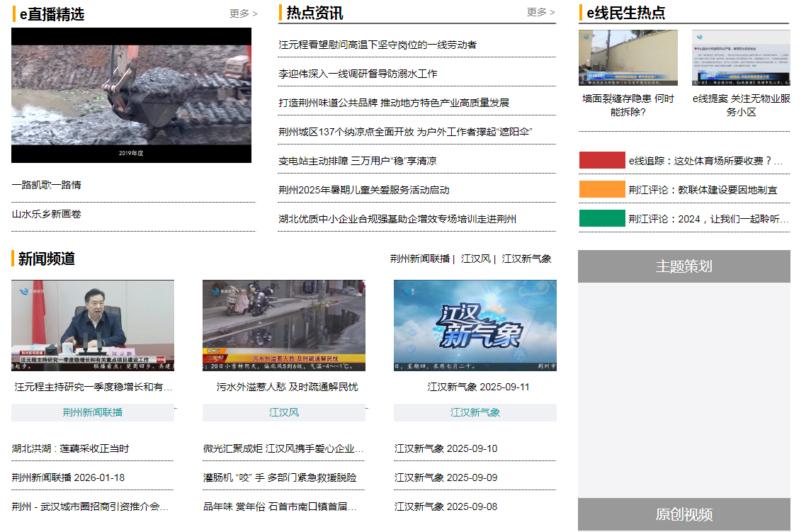Click the 原创视频 panel header
Image resolution: width=811 pixels, height=532 pixels.
(684, 514)
